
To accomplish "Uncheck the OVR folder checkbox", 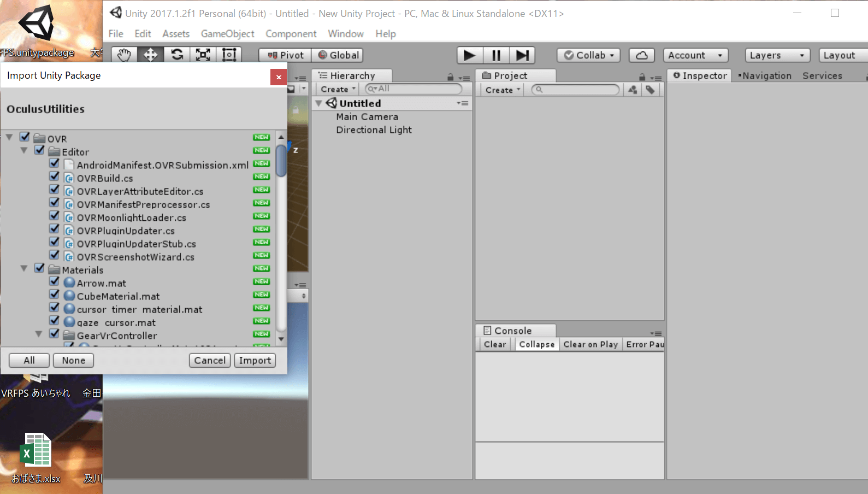I will click(25, 137).
